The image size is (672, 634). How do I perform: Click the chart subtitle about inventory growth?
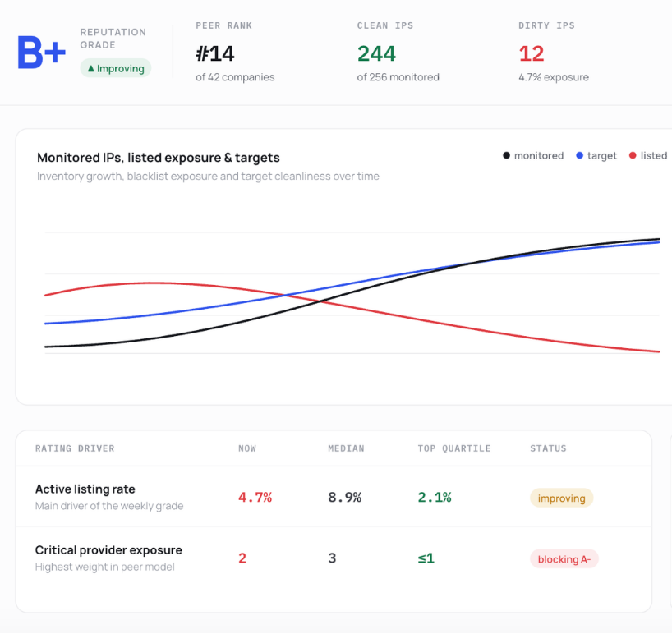click(x=208, y=177)
